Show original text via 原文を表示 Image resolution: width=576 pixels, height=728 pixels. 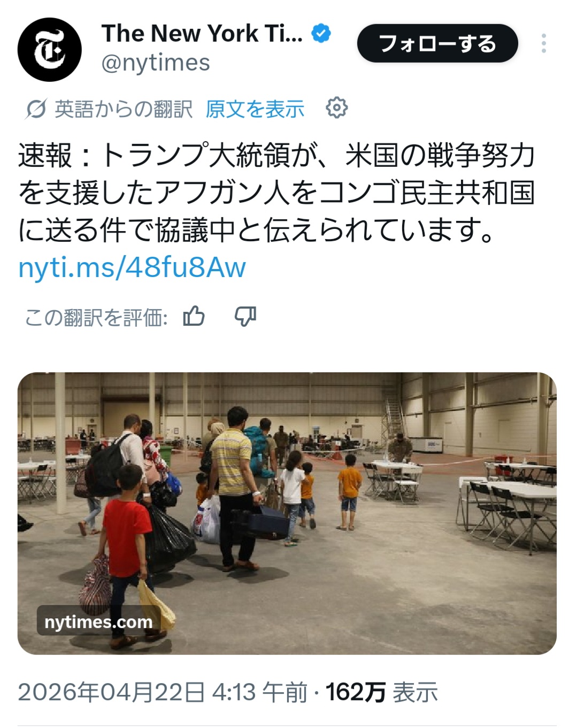click(x=255, y=109)
